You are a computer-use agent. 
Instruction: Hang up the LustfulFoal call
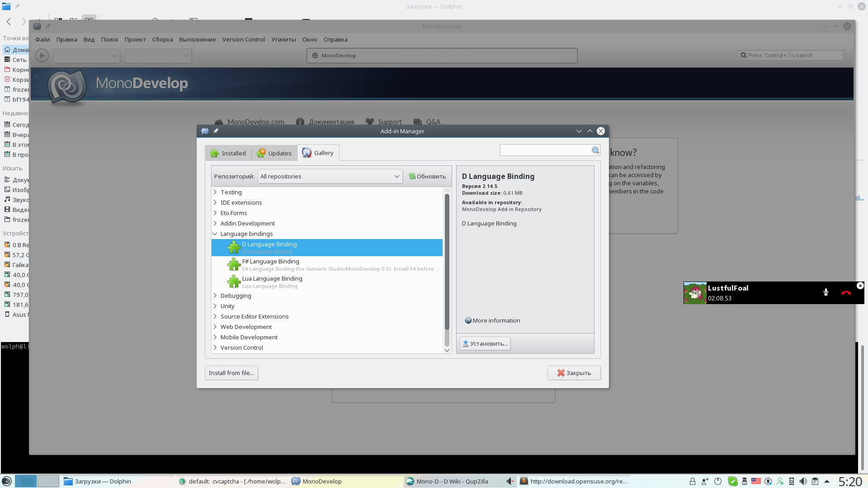click(846, 292)
